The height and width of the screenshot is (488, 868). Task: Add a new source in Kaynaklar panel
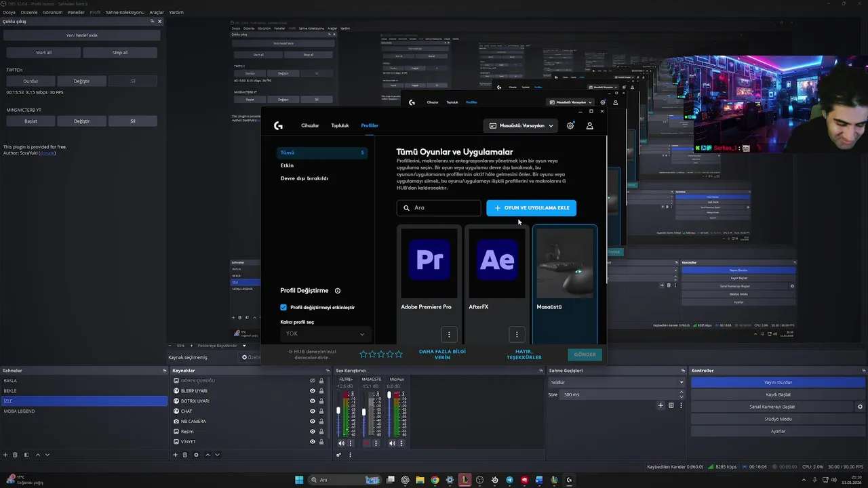click(175, 455)
